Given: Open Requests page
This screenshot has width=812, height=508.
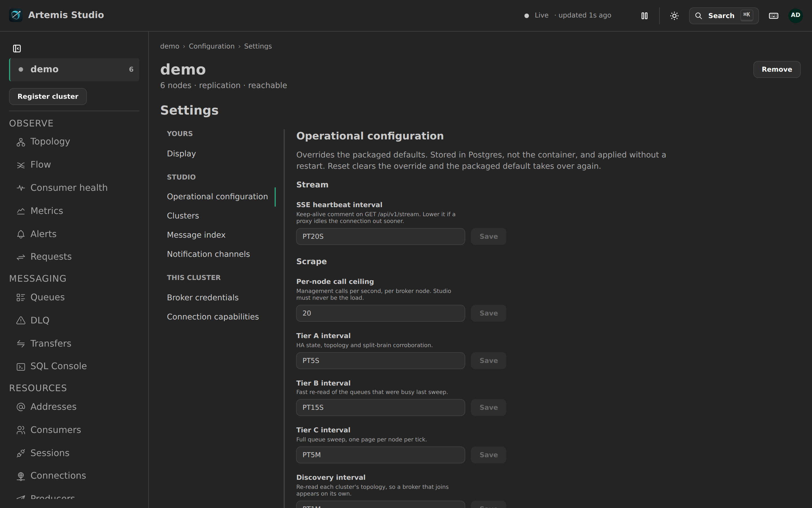Looking at the screenshot, I should [x=74, y=257].
